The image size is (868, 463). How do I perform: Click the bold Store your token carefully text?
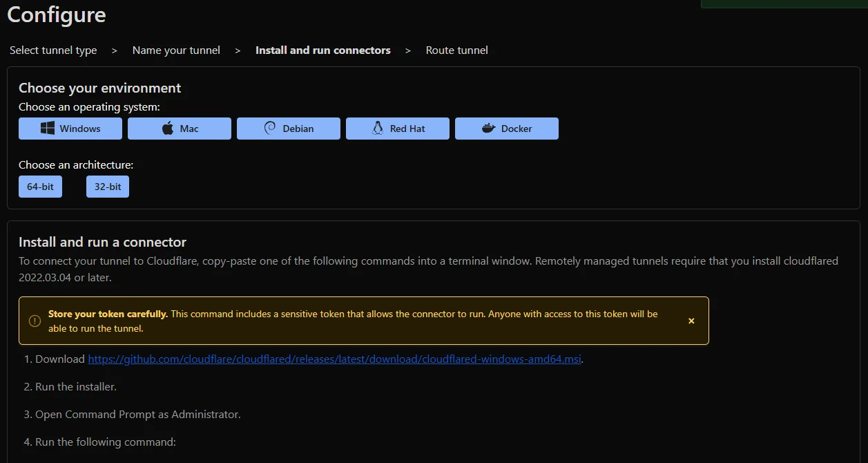108,314
